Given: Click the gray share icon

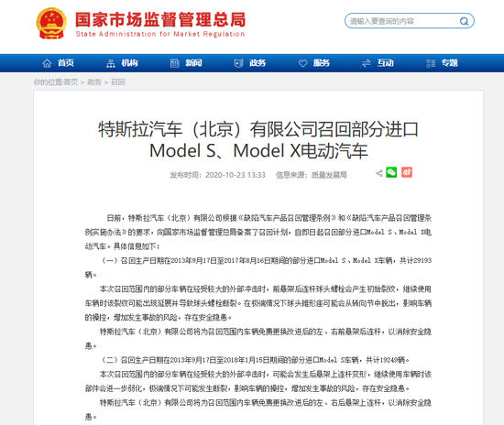Looking at the screenshot, I should pyautogui.click(x=379, y=173).
